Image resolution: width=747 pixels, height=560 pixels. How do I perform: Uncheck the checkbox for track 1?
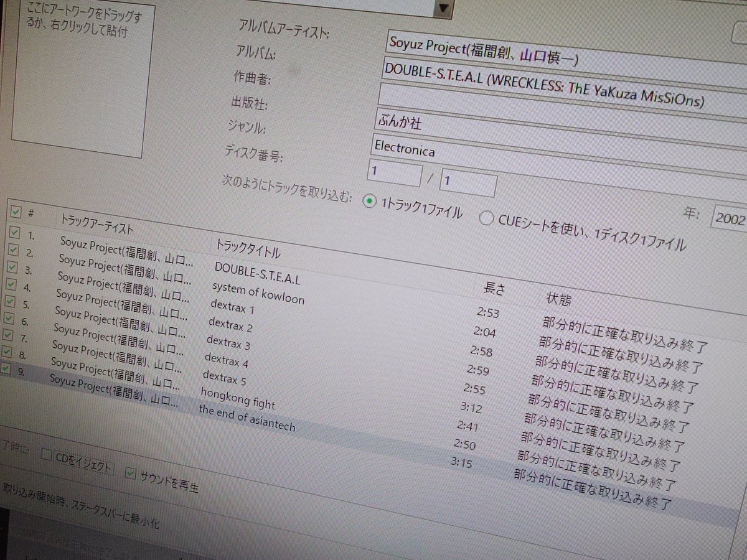15,233
